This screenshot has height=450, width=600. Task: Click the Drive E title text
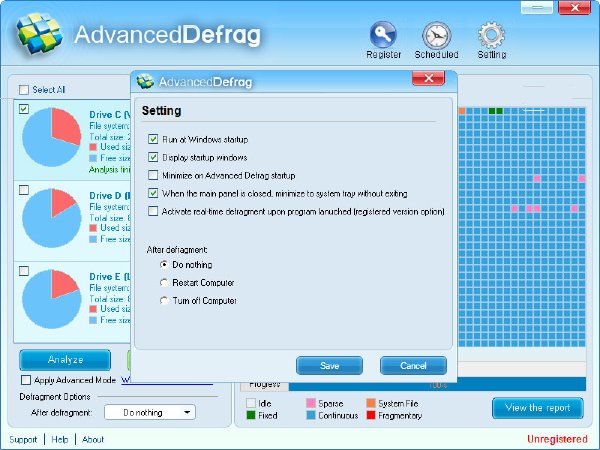[x=109, y=277]
